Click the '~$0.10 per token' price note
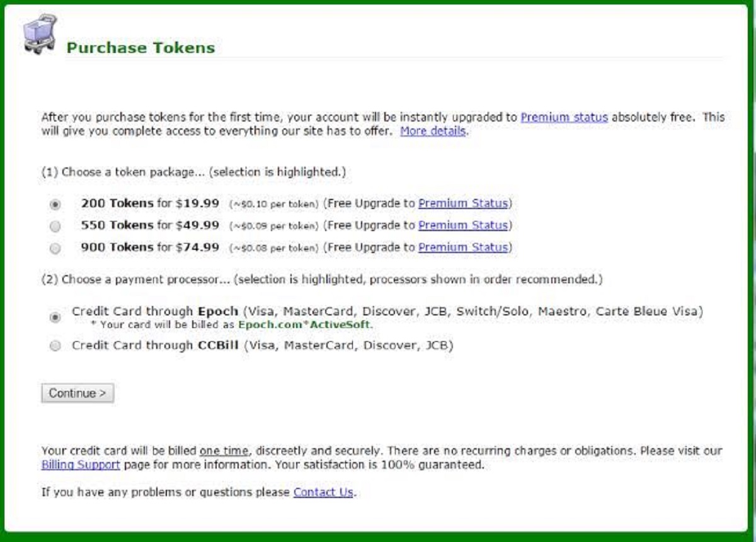 coord(273,204)
